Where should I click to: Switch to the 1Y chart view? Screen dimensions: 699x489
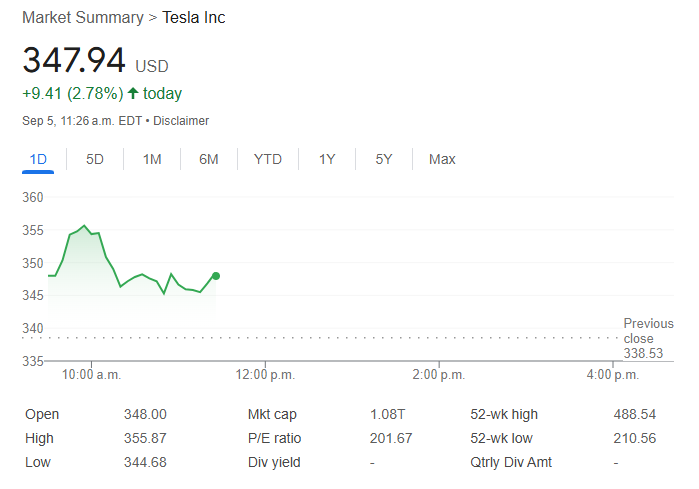327,159
